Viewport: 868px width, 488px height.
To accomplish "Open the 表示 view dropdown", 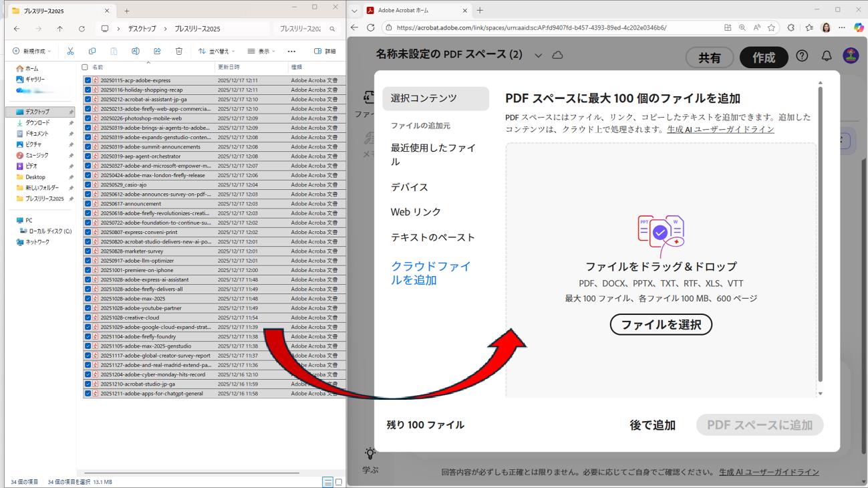I will (x=264, y=51).
